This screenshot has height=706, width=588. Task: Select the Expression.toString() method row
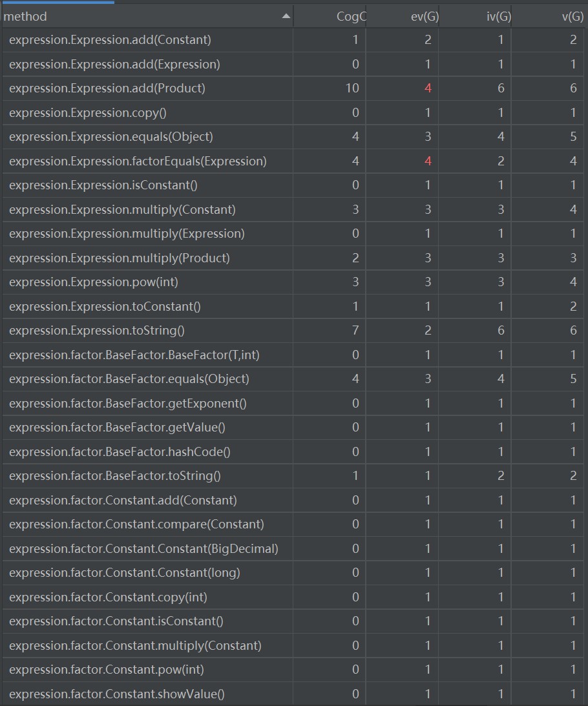[97, 331]
